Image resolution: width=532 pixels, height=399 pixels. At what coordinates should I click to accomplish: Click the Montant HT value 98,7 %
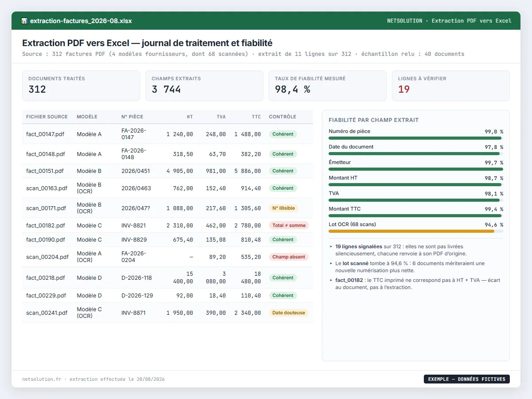pos(494,178)
